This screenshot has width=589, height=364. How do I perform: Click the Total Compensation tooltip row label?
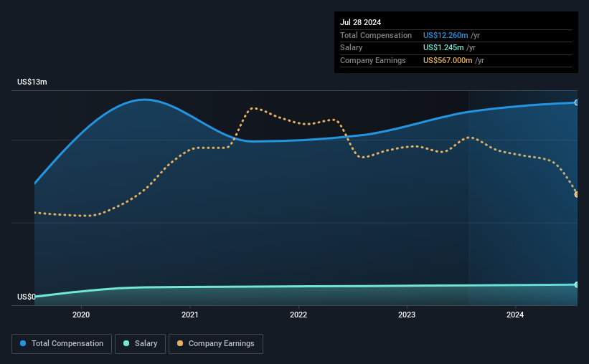point(376,35)
